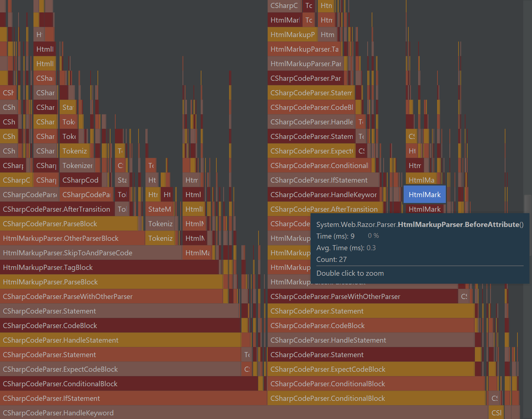The height and width of the screenshot is (419, 532).
Task: Click the CSharpCodeParser.Statem frame in the upper stack
Action: 311,93
